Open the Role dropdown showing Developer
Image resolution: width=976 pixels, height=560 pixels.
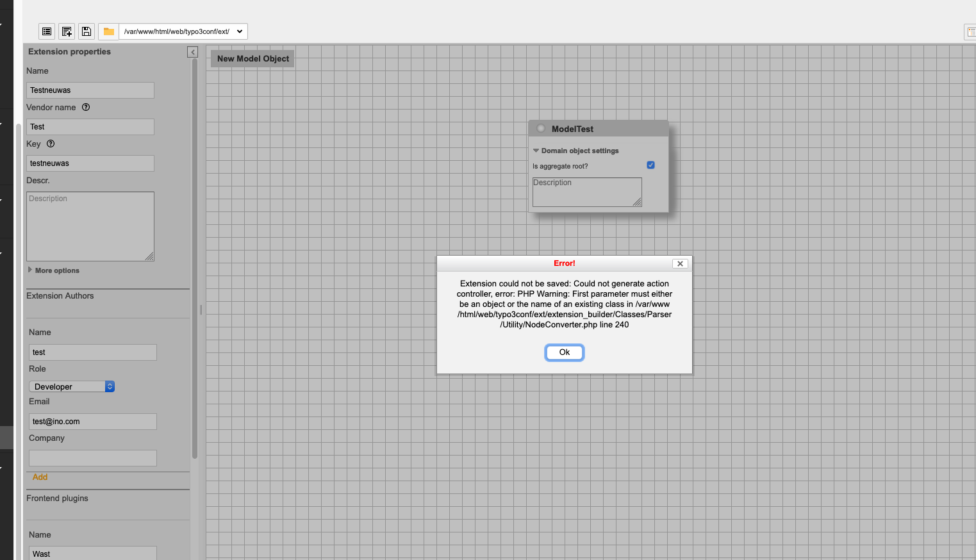tap(71, 386)
